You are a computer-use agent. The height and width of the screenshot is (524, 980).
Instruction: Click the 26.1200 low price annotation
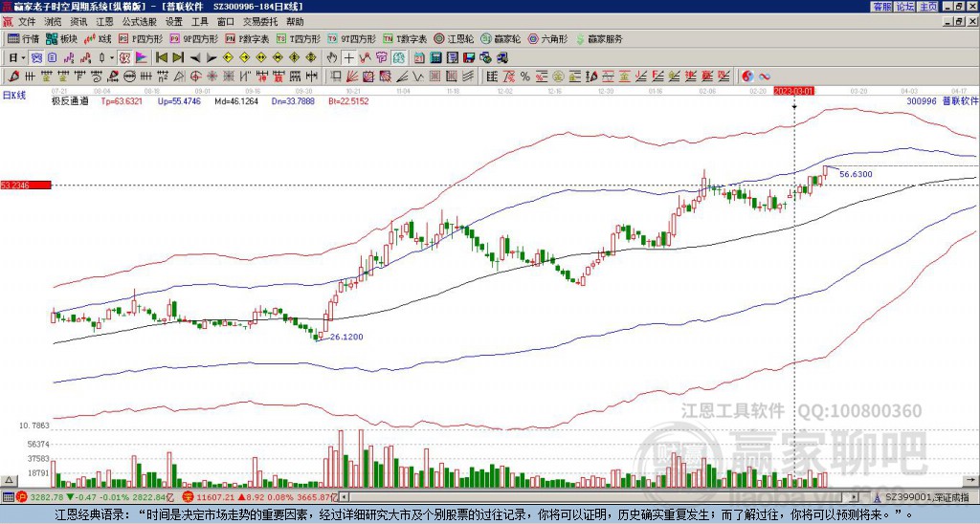346,337
